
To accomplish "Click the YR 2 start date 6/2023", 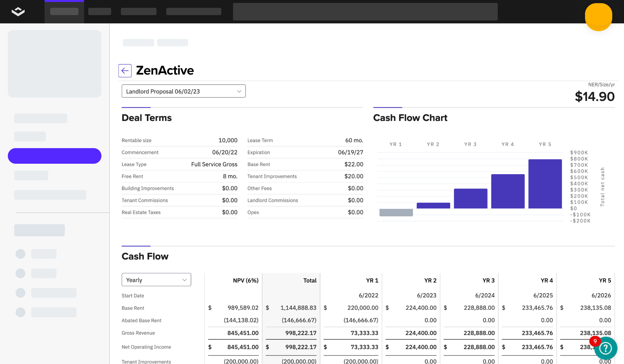I will coord(427,296).
